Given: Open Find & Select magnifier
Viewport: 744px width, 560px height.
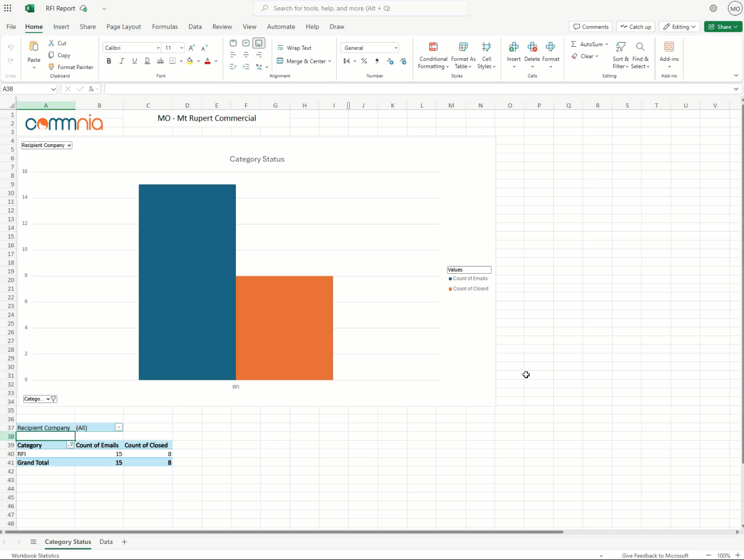Looking at the screenshot, I should (640, 55).
